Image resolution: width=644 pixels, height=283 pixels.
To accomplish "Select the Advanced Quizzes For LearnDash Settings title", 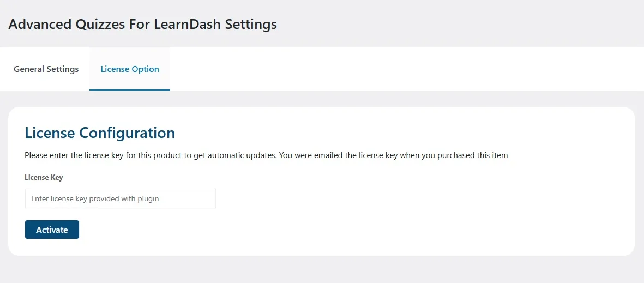I will [x=142, y=25].
